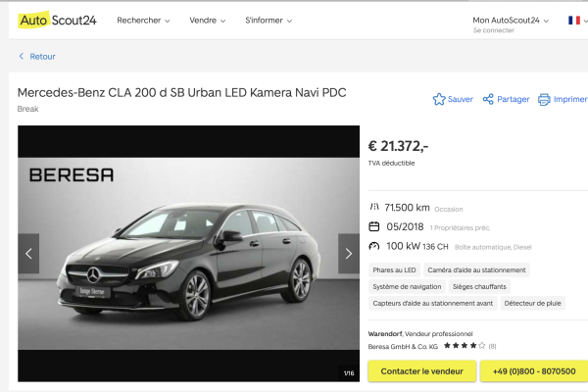Viewport: 588px width, 392px height.
Task: Share the listing via Partager label
Action: (x=513, y=99)
